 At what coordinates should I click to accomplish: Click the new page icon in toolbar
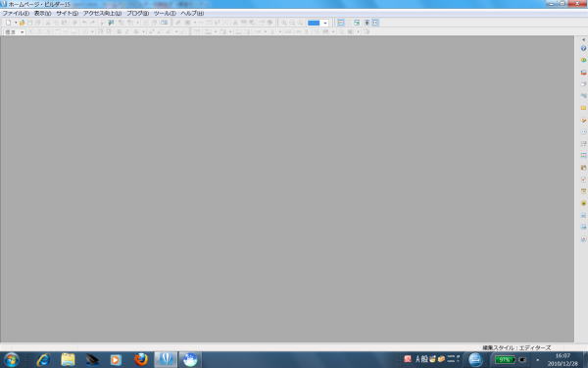[x=8, y=23]
